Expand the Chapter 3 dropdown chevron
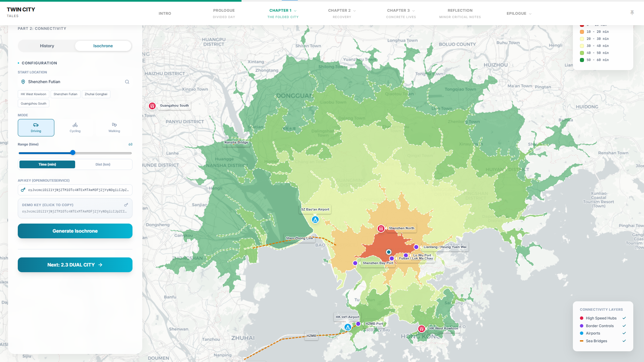 tap(414, 11)
